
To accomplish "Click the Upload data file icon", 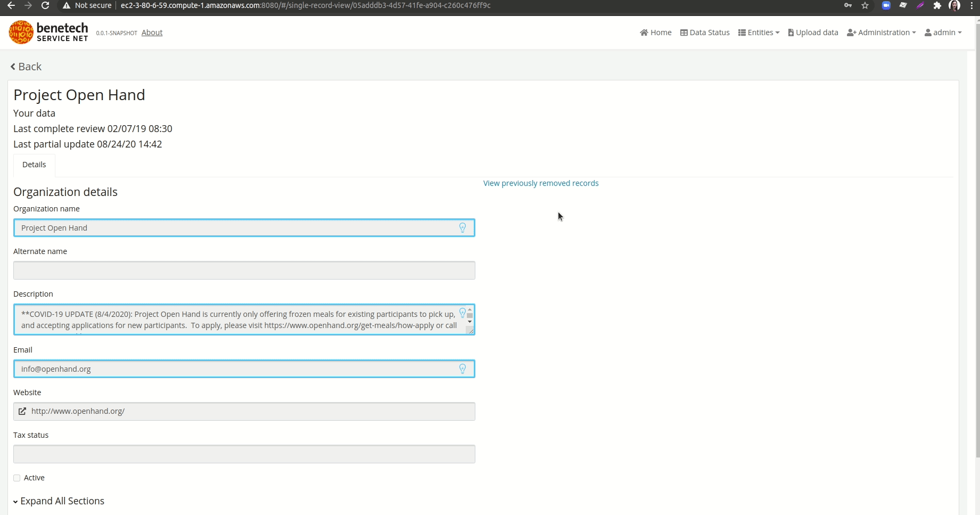I will tap(790, 32).
